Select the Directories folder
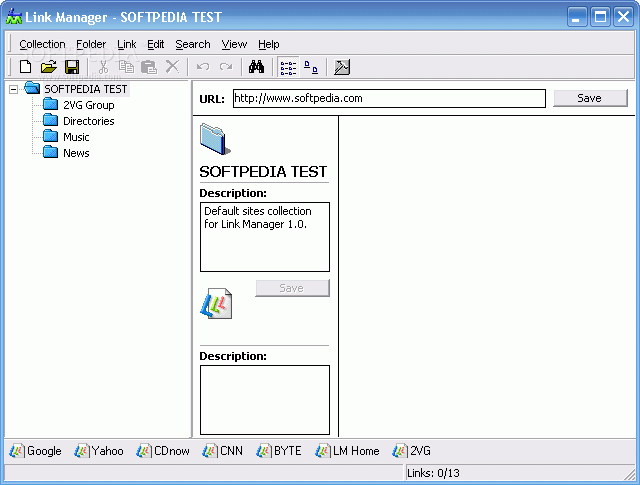640x485 pixels. pos(89,121)
